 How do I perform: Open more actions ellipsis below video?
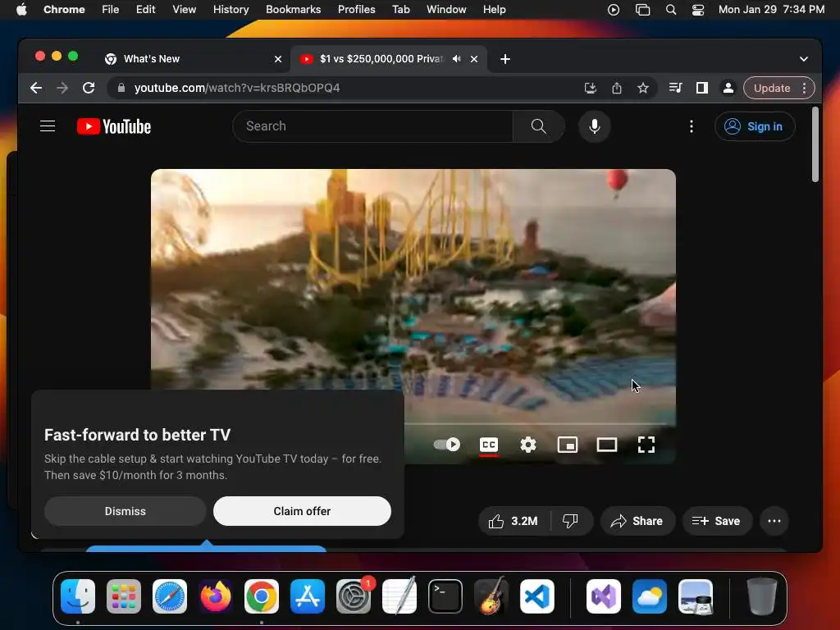[x=774, y=521]
